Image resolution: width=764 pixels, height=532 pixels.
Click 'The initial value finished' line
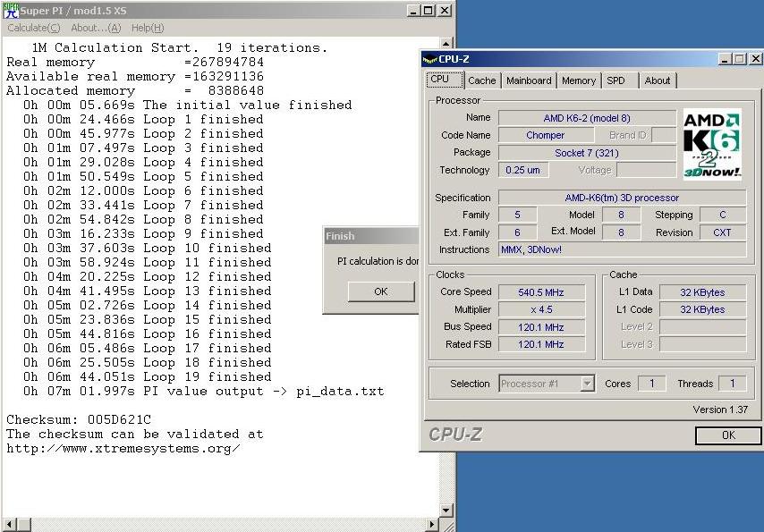point(188,105)
